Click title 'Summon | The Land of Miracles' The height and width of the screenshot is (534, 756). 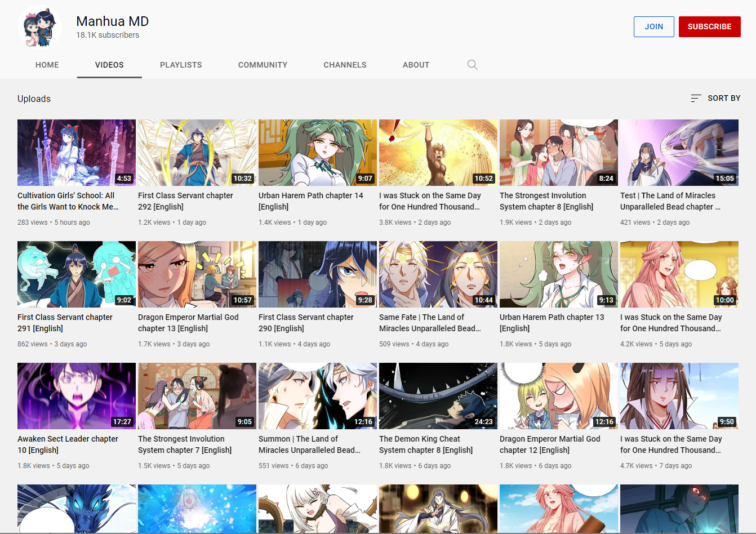309,444
